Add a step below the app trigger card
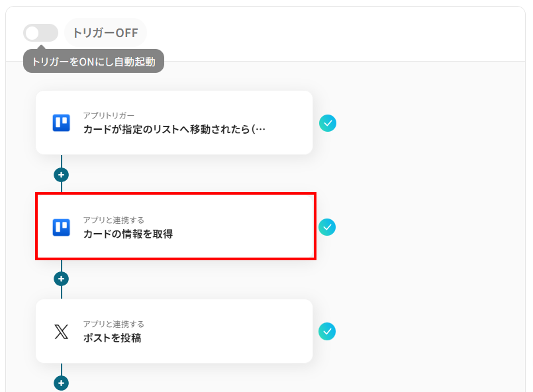This screenshot has height=392, width=533. (x=61, y=175)
